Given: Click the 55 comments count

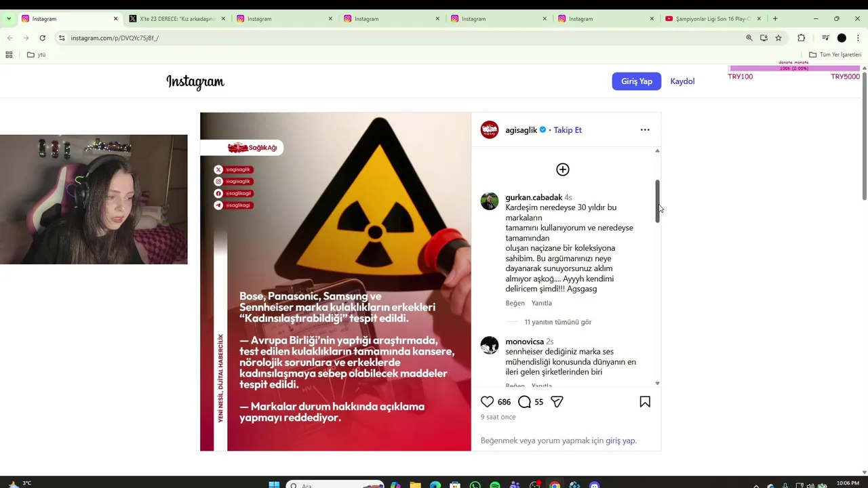Looking at the screenshot, I should [x=538, y=402].
